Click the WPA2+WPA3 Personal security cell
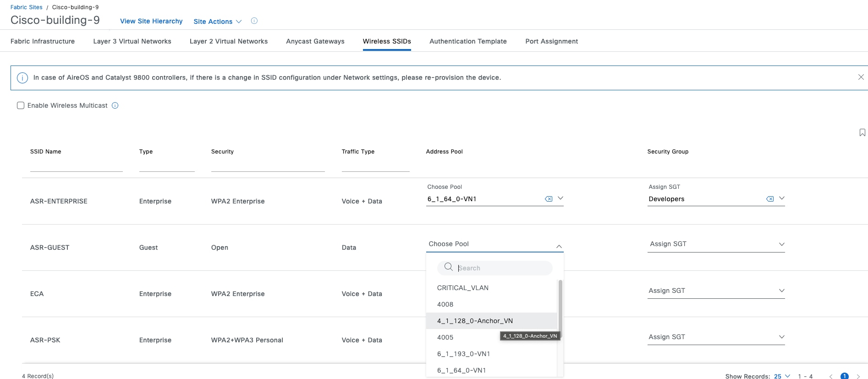The width and height of the screenshot is (868, 379). tap(247, 340)
